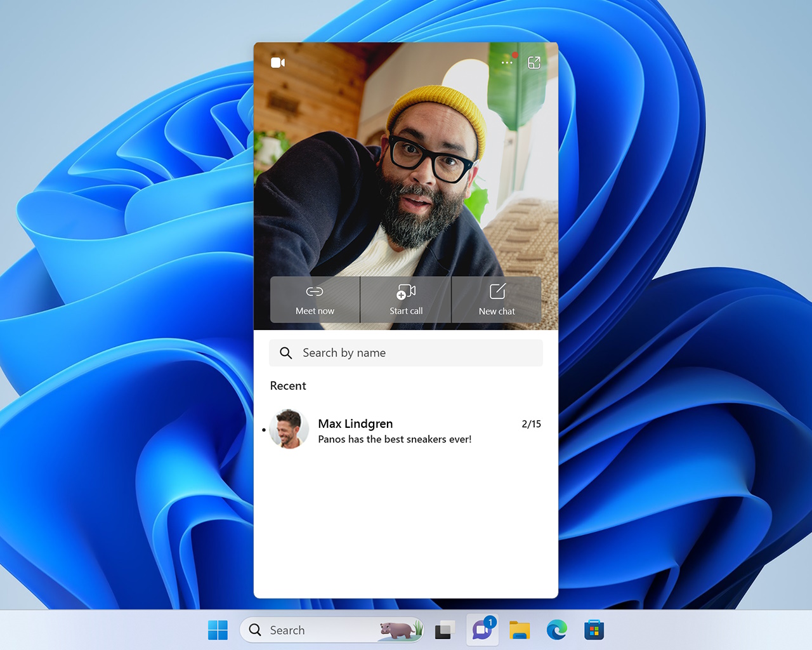Click the Chat icon in the taskbar
812x650 pixels.
pyautogui.click(x=482, y=630)
